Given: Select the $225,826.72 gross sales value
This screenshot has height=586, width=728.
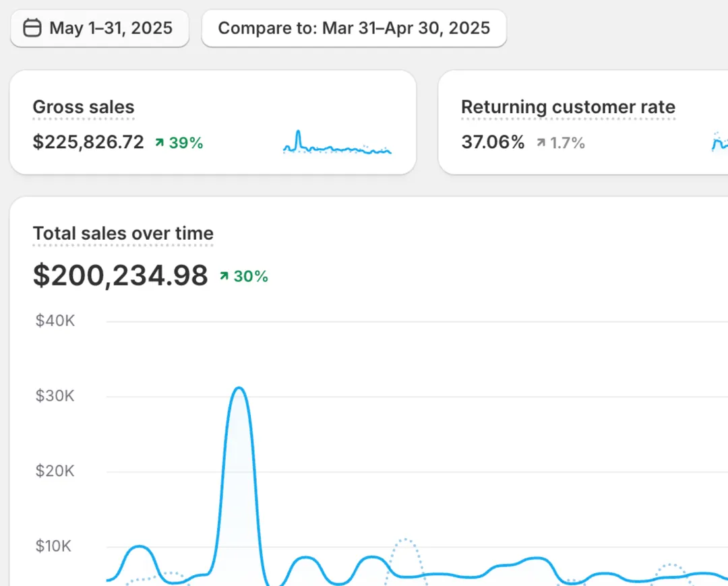Looking at the screenshot, I should pos(88,143).
